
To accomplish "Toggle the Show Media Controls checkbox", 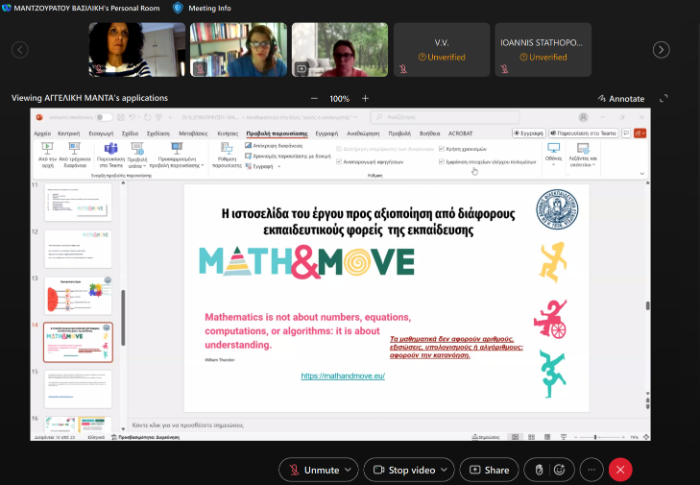I will (x=442, y=162).
